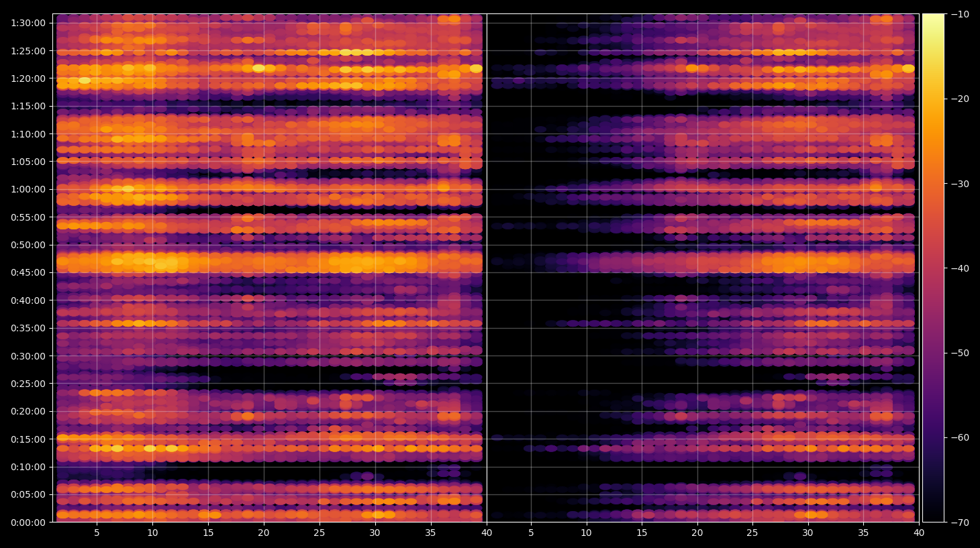
Task: Click x-axis label 25 under the left heatmap
Action: click(320, 533)
